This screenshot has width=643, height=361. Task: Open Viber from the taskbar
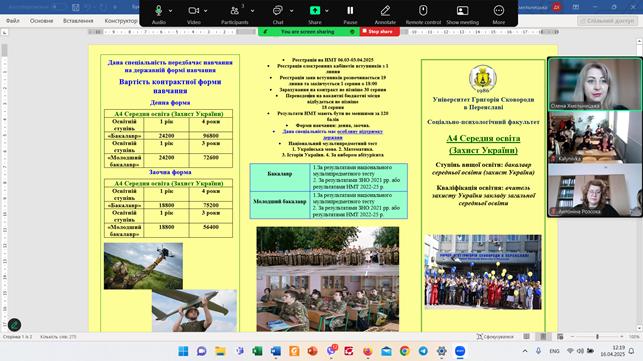coord(331,351)
